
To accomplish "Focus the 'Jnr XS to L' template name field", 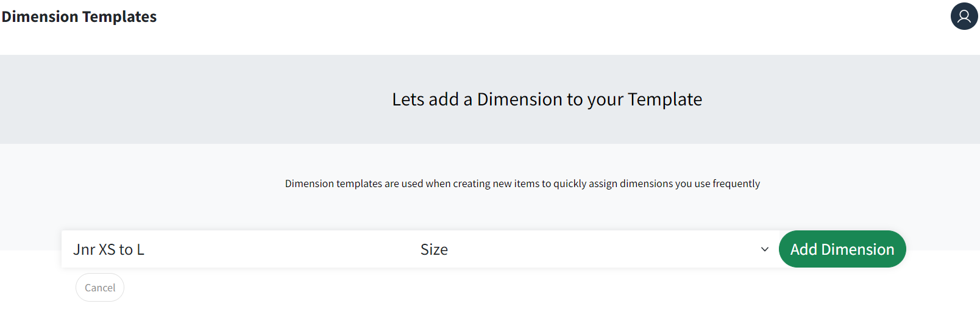I will [235, 249].
